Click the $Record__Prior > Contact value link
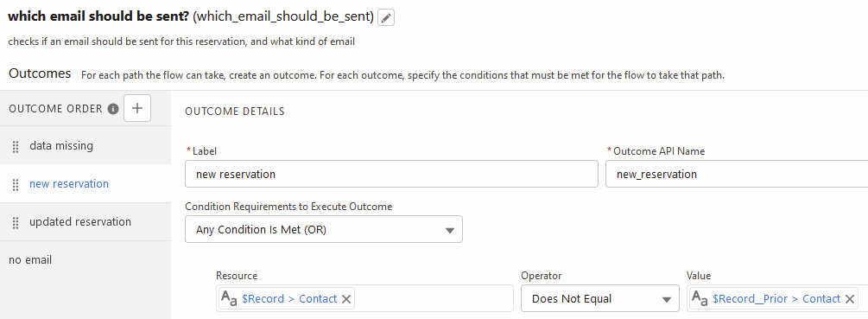The height and width of the screenshot is (319, 868). pos(776,298)
